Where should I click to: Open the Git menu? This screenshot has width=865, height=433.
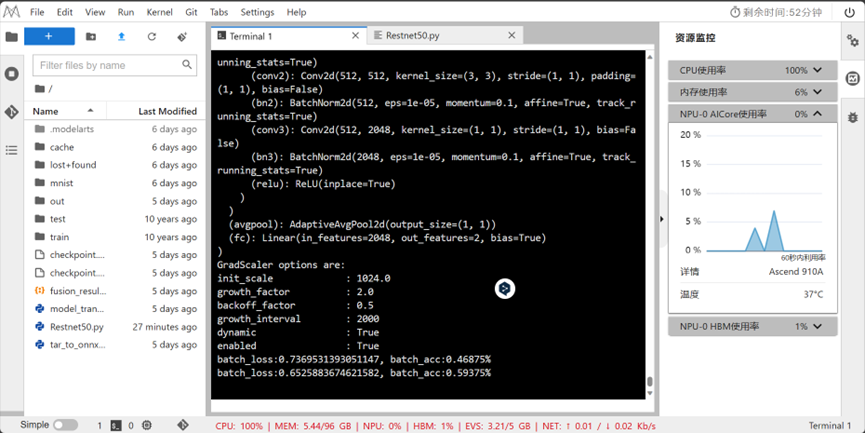click(191, 12)
